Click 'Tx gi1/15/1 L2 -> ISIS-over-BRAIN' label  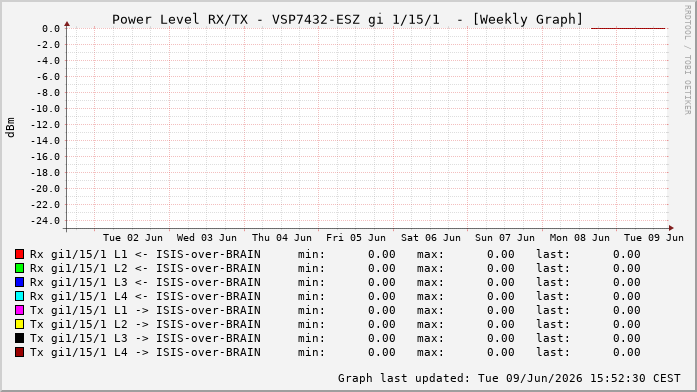coord(145,324)
